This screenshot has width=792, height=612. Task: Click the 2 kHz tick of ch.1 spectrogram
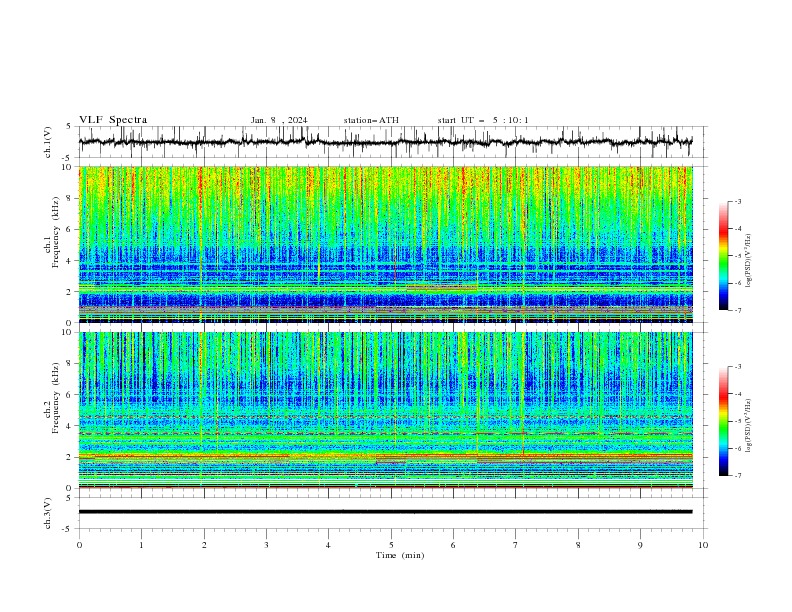pos(70,291)
